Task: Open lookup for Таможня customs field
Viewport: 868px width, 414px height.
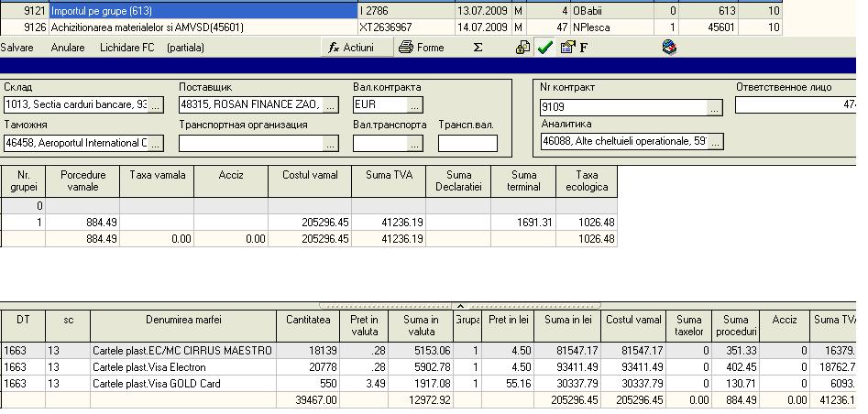Action: click(156, 144)
